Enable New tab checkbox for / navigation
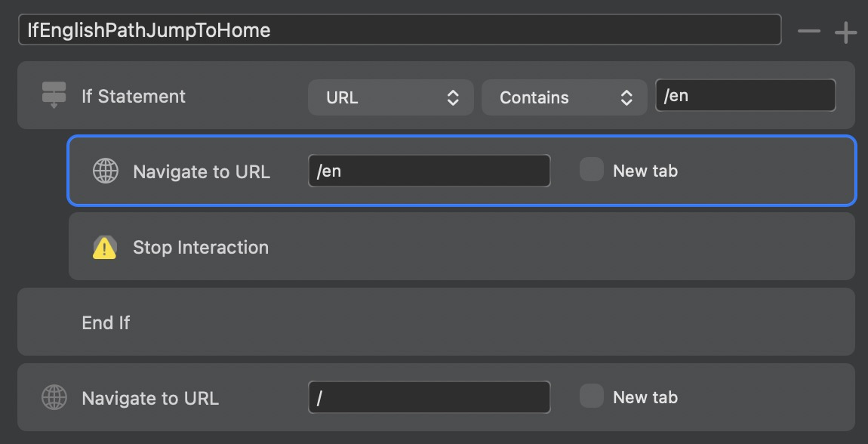Screen dimensions: 868x444 [x=591, y=396]
